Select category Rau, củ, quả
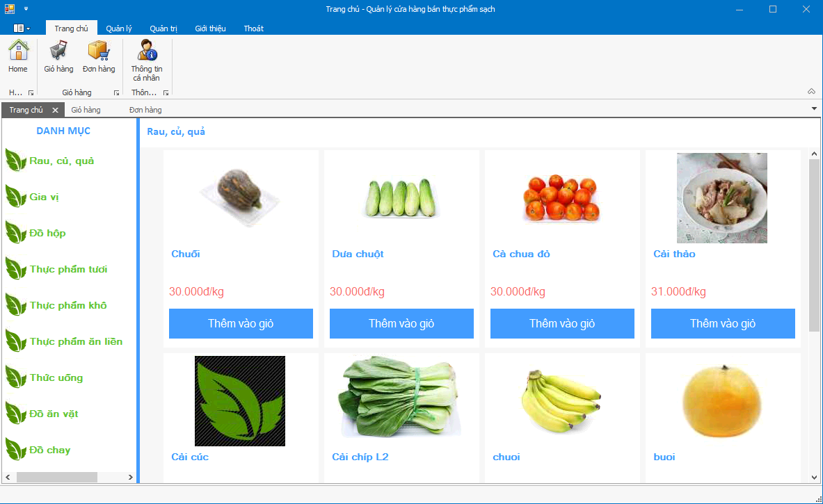 pyautogui.click(x=62, y=161)
